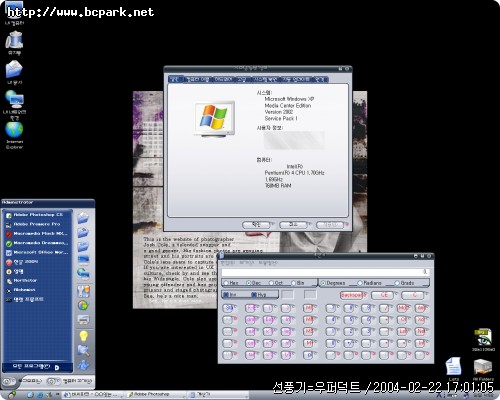This screenshot has height=400, width=500.
Task: Switch to 시스템 복원 tab
Action: (265, 79)
